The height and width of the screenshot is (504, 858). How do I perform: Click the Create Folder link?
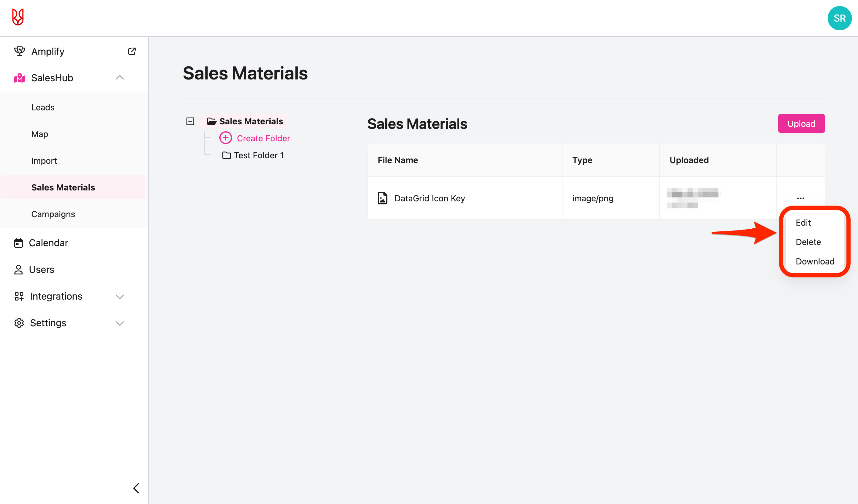pos(264,138)
